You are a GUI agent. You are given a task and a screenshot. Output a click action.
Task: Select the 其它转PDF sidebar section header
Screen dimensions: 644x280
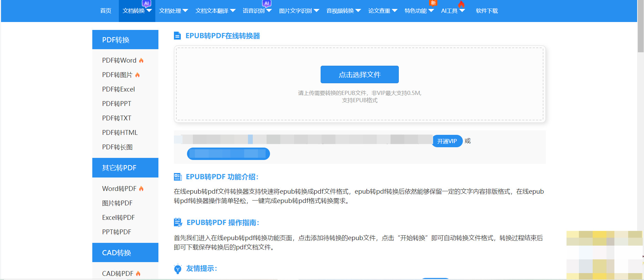[125, 168]
